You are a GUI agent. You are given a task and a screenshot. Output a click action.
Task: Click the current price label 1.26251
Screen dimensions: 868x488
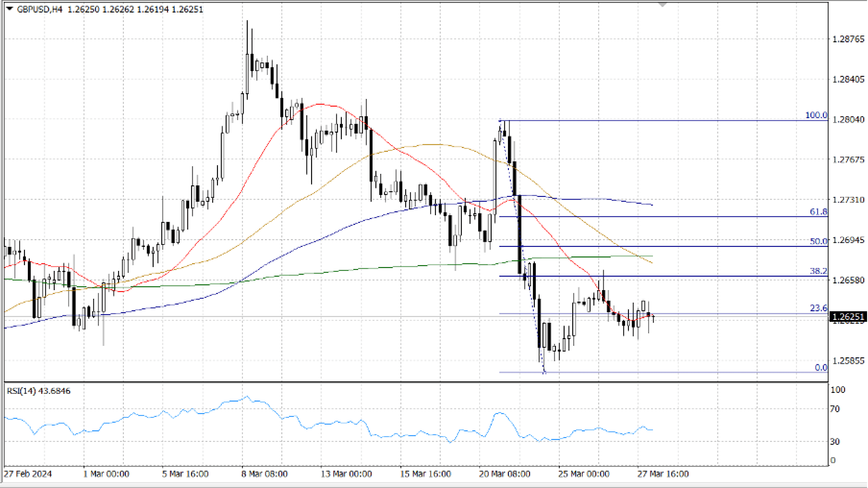pyautogui.click(x=848, y=316)
